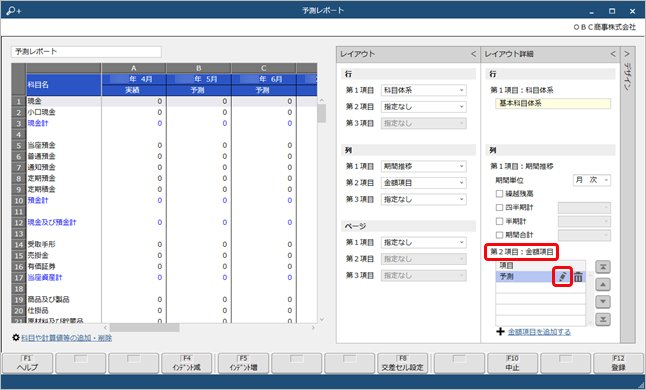Viewport: 646px width, 390px height.
Task: Expand the デザイン side panel
Action: pos(627,54)
